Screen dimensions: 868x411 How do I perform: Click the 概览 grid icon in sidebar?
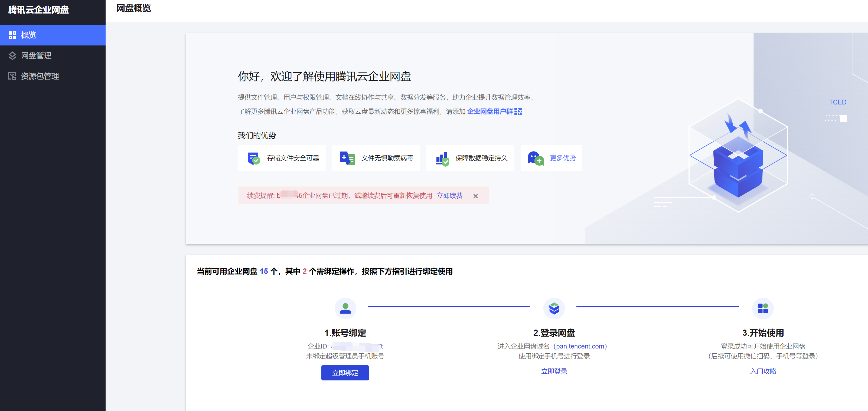[12, 35]
